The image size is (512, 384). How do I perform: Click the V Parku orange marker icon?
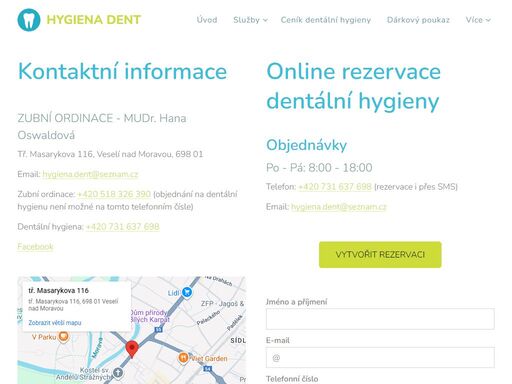tap(63, 337)
